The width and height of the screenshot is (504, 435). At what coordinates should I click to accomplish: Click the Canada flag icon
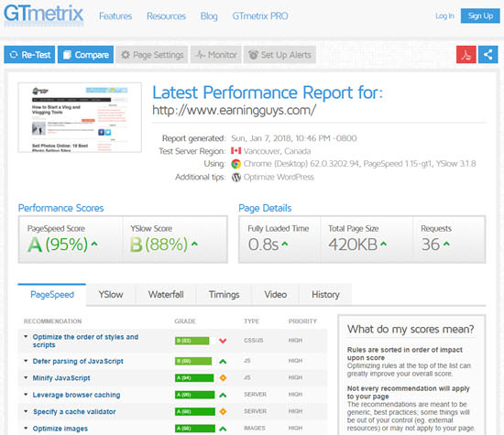pos(236,151)
